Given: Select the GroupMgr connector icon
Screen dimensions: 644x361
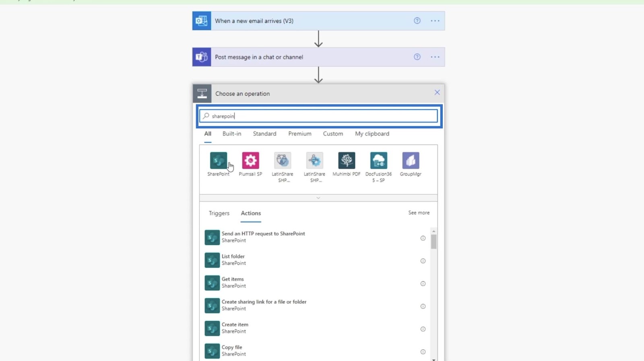Looking at the screenshot, I should pos(411,160).
